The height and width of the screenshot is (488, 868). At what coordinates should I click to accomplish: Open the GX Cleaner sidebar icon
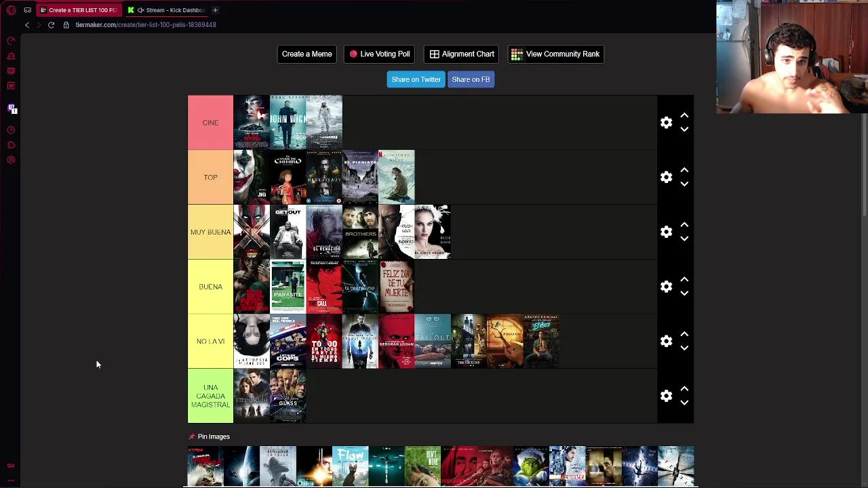pos(11,56)
